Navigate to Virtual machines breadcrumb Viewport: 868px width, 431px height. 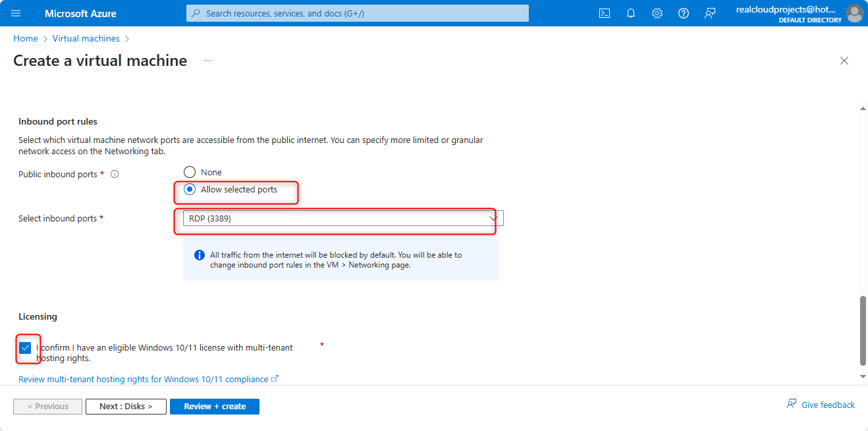click(x=86, y=39)
